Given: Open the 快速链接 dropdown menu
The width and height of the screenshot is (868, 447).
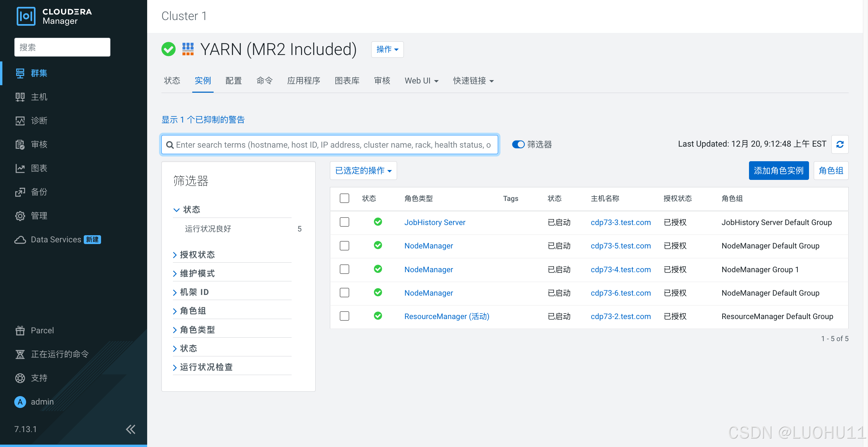Looking at the screenshot, I should 473,81.
